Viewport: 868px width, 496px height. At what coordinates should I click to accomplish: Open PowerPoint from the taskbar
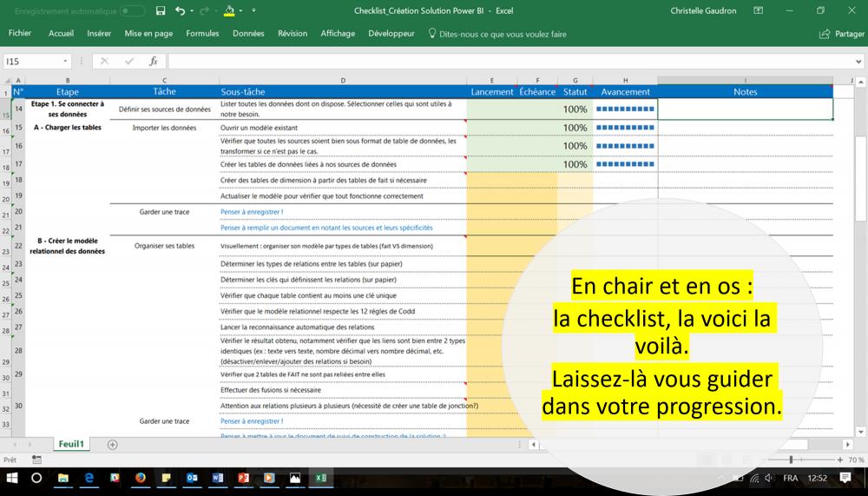pyautogui.click(x=243, y=478)
